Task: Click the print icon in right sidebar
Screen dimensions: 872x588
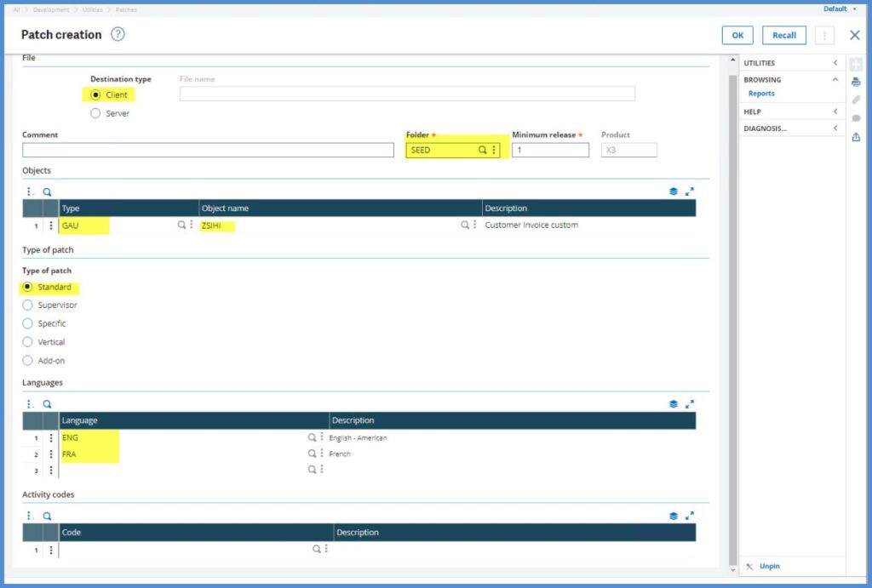Action: coord(856,82)
